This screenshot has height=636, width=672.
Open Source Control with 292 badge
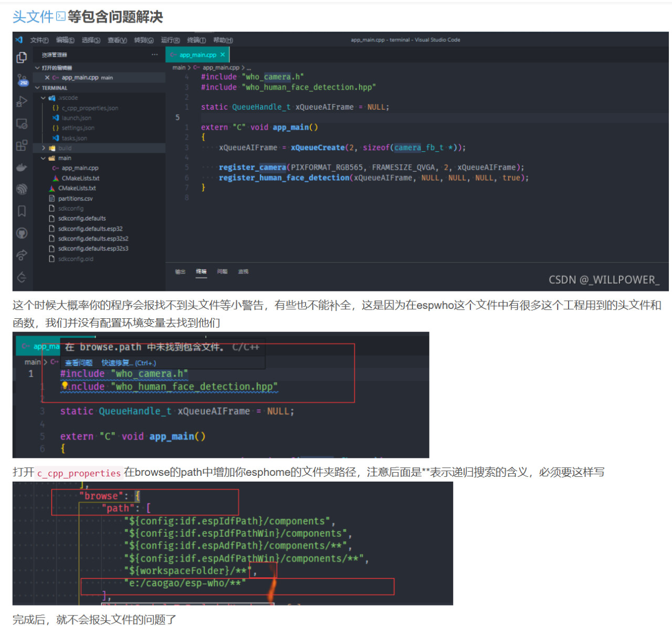(x=22, y=79)
